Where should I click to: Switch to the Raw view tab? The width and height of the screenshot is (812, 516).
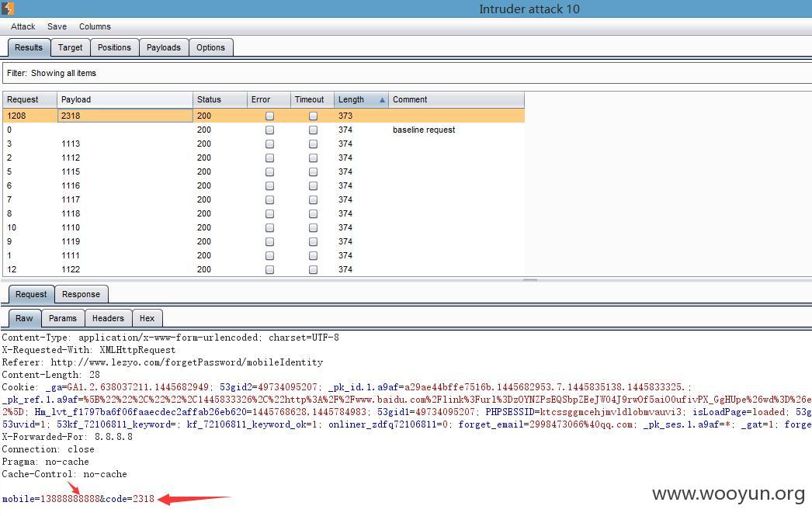[x=24, y=318]
